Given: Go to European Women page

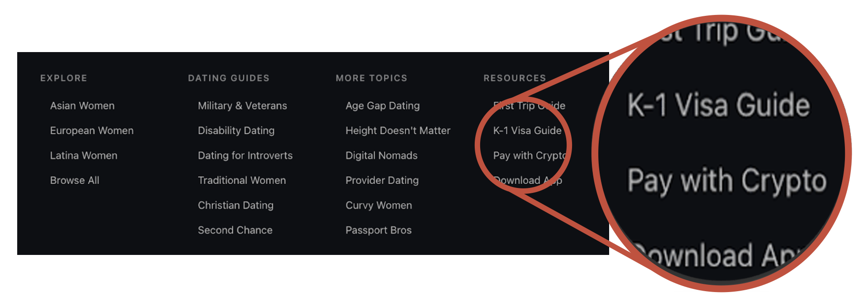Looking at the screenshot, I should click(x=91, y=130).
